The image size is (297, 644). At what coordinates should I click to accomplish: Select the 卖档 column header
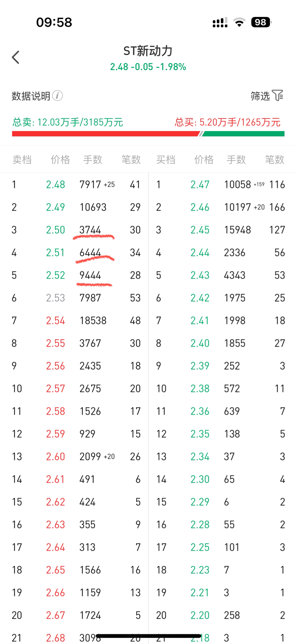(x=22, y=159)
